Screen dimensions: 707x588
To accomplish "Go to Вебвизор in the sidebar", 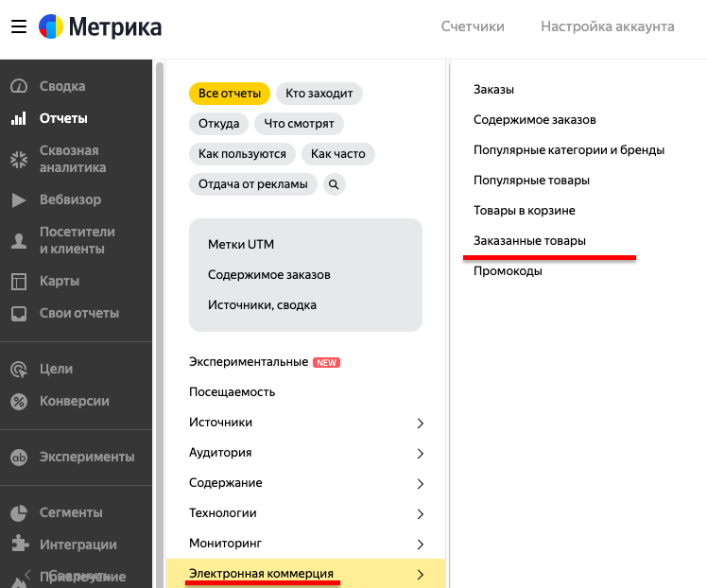I will (x=70, y=199).
